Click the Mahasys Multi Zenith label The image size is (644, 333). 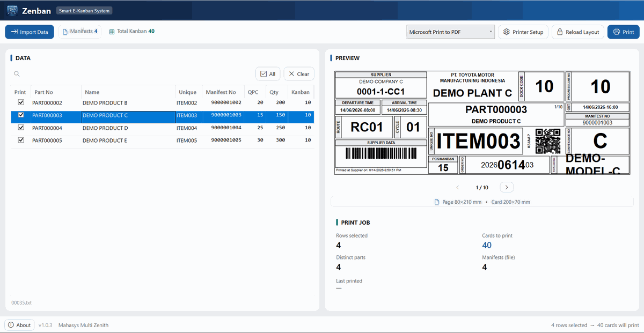click(83, 325)
